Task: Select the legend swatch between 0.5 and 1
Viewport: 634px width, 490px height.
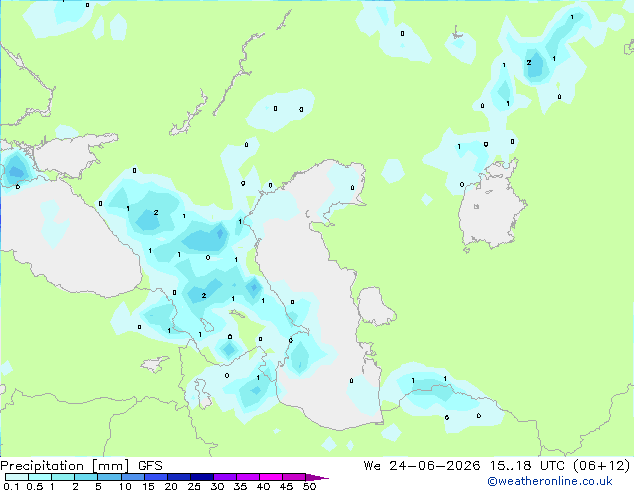Action: tap(40, 477)
